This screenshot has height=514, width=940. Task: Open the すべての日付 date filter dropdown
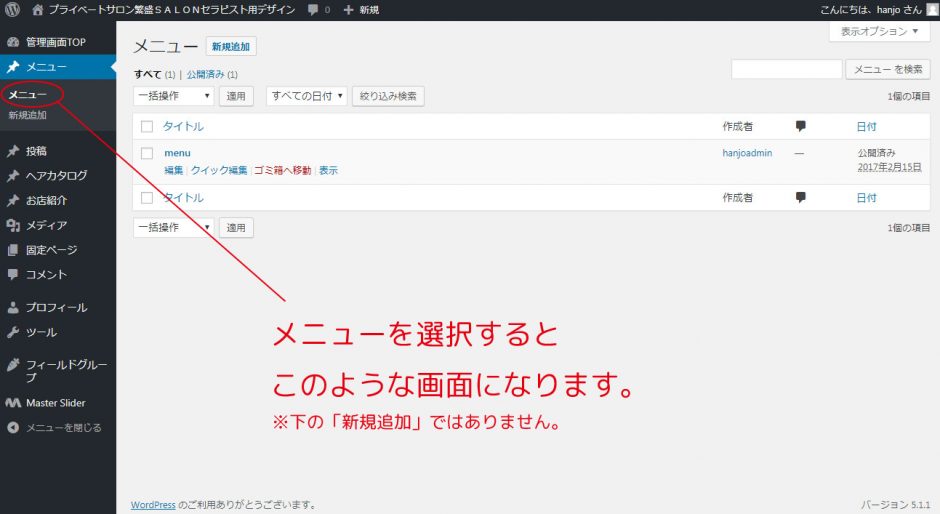[x=307, y=96]
